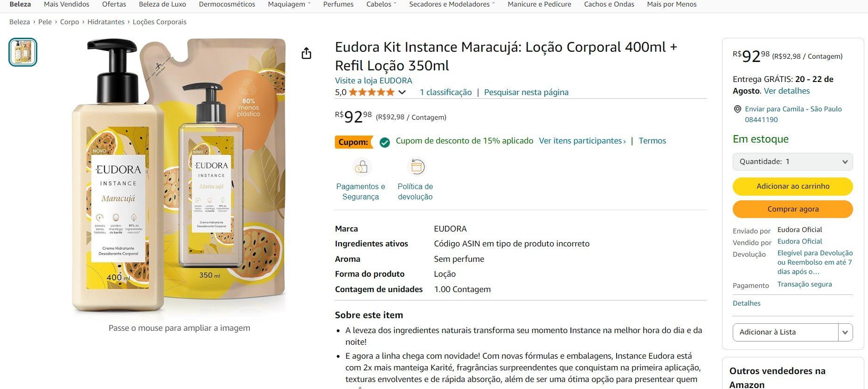Click the Pagamentos e Segurança lock icon

click(x=361, y=167)
